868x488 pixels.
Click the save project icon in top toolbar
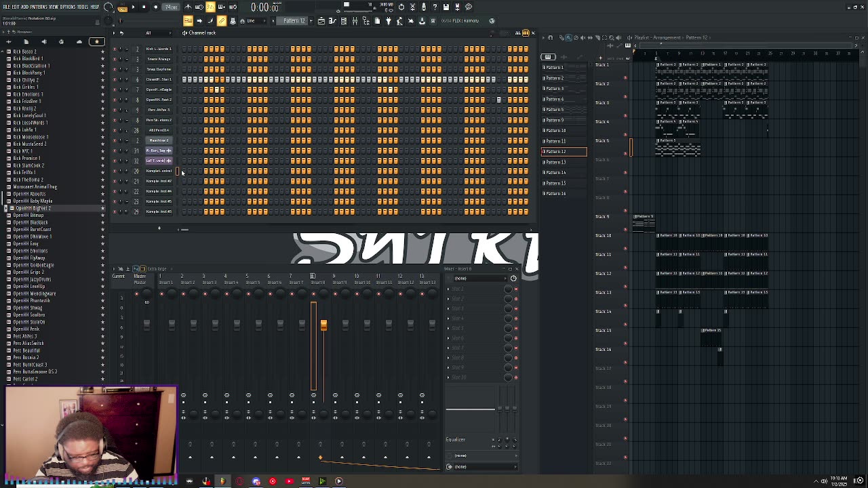click(446, 7)
